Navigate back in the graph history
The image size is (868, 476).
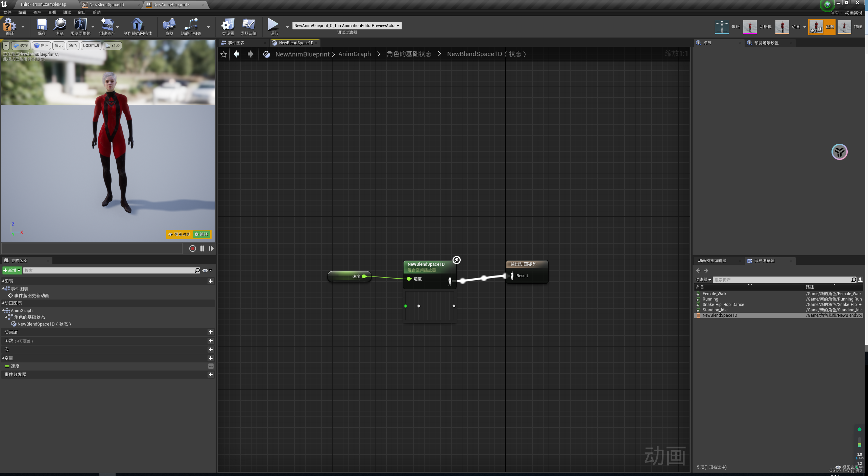(237, 54)
